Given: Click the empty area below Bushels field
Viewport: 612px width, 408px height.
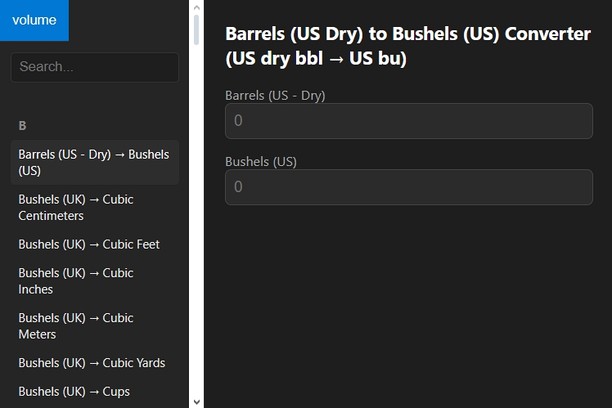Looking at the screenshot, I should point(408,300).
